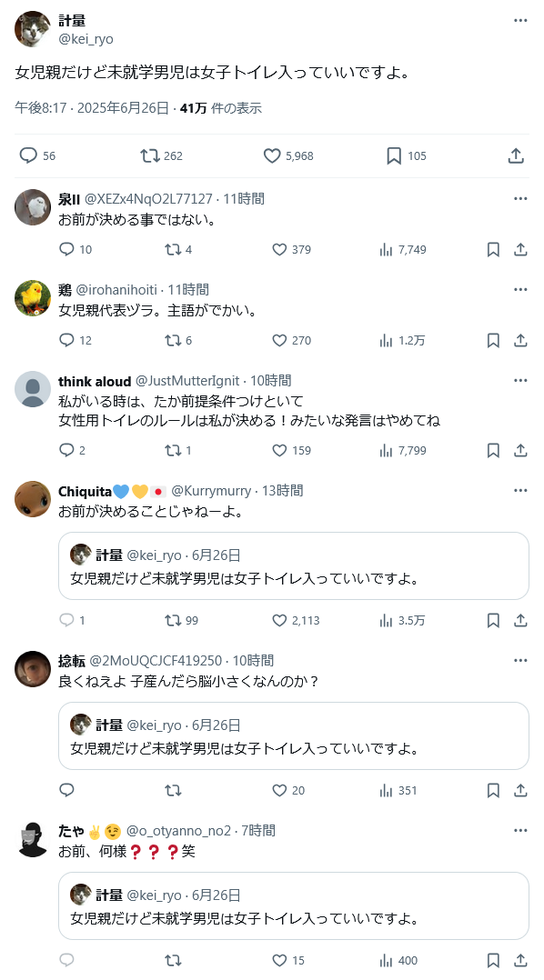View analytics for 鶏's reply showing 1.2万
The width and height of the screenshot is (544, 980).
coord(403,340)
